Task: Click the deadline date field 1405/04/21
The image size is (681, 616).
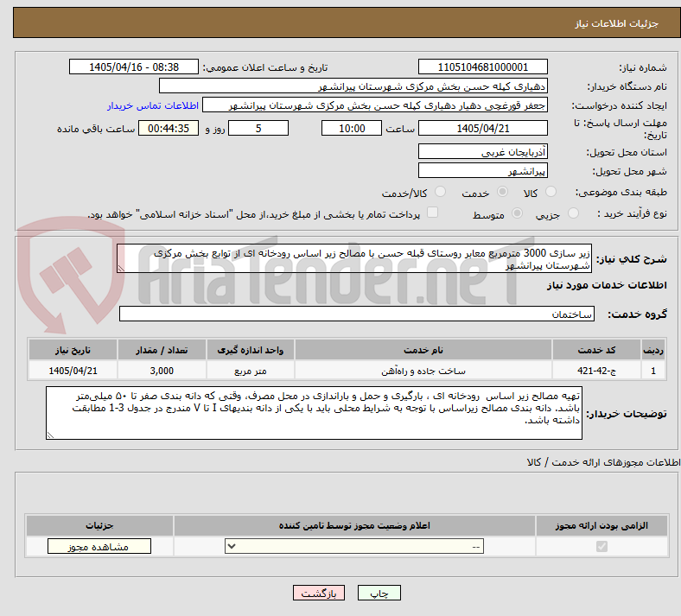Action: click(x=483, y=129)
